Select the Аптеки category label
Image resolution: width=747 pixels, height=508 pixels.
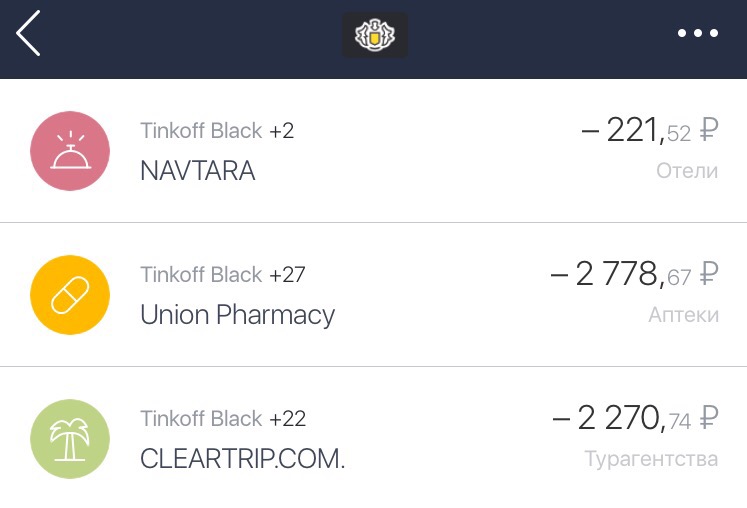(683, 315)
